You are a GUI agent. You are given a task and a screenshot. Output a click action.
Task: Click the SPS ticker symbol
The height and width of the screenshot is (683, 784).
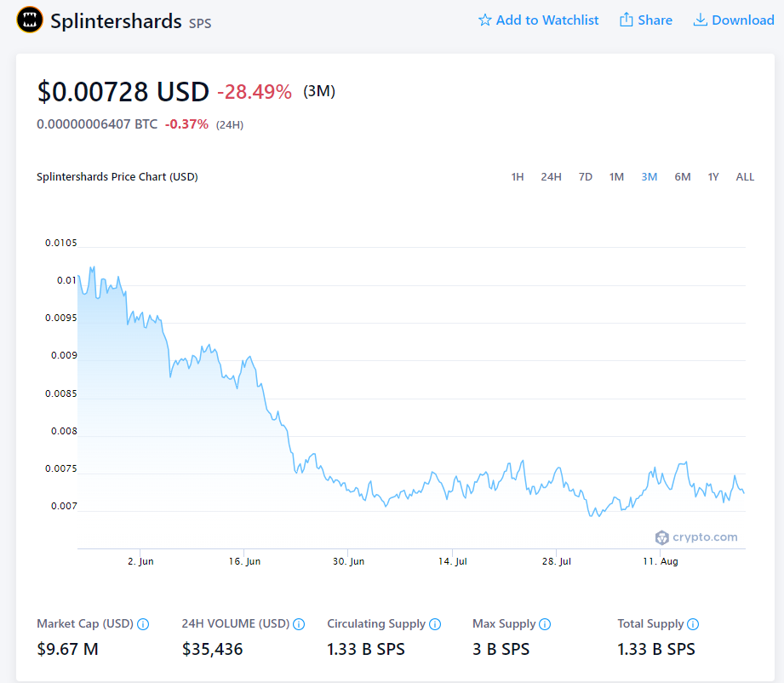pyautogui.click(x=200, y=23)
